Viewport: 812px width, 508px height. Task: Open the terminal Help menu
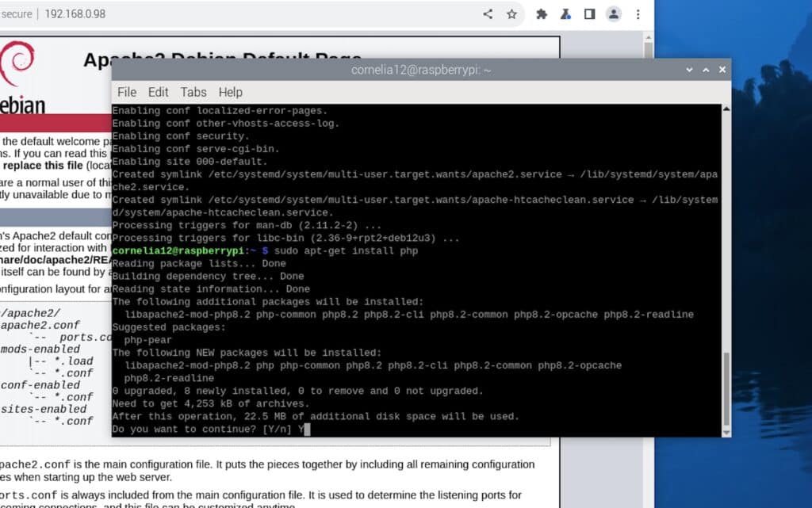pos(230,92)
